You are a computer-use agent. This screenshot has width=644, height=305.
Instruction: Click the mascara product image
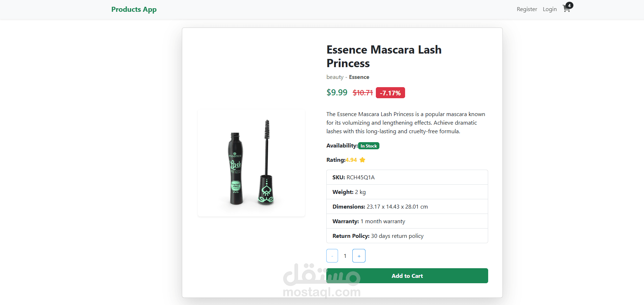(x=251, y=163)
